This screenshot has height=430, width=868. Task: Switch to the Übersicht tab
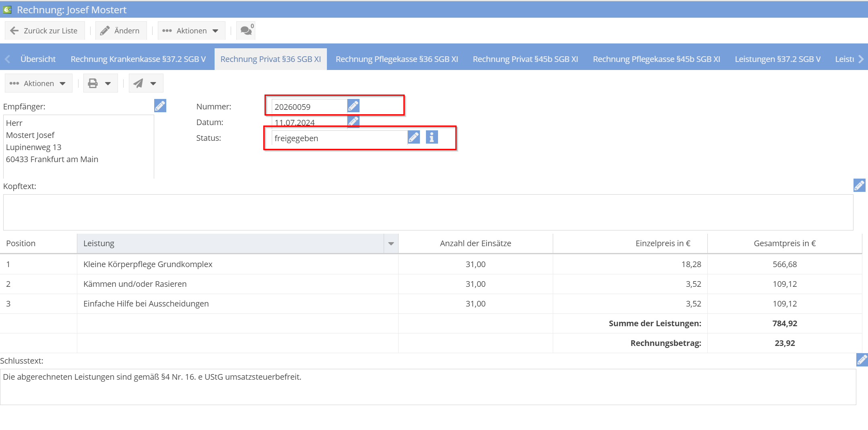point(38,59)
